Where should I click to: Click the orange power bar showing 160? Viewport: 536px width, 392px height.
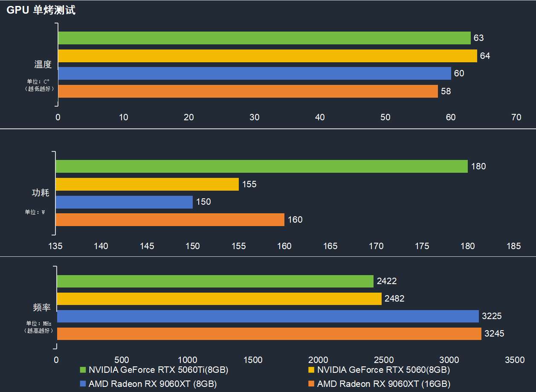point(170,220)
